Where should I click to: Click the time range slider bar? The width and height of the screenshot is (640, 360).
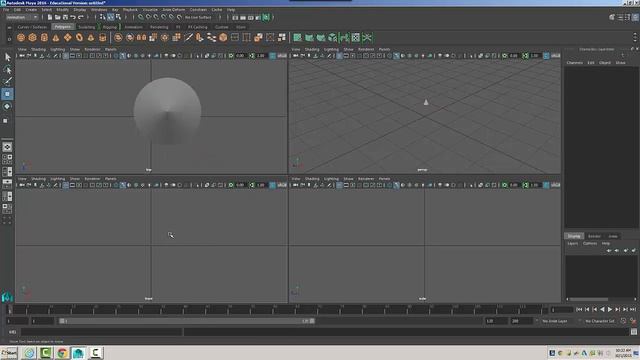click(x=187, y=321)
